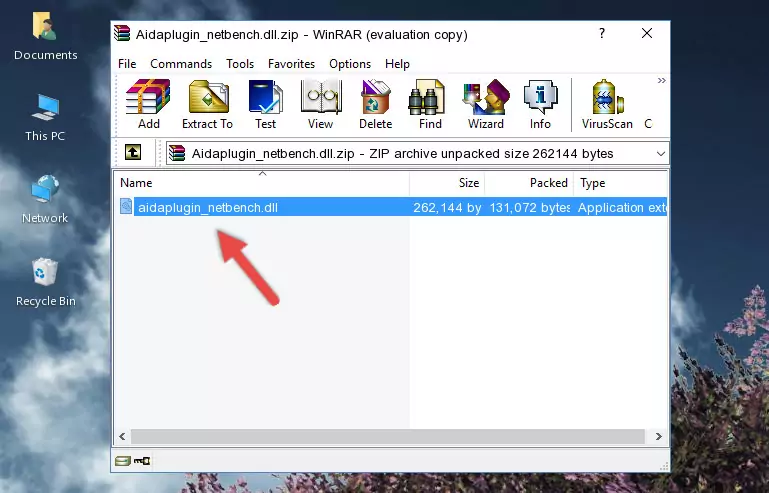Click the 262,144 size value
The width and height of the screenshot is (769, 493).
click(447, 208)
